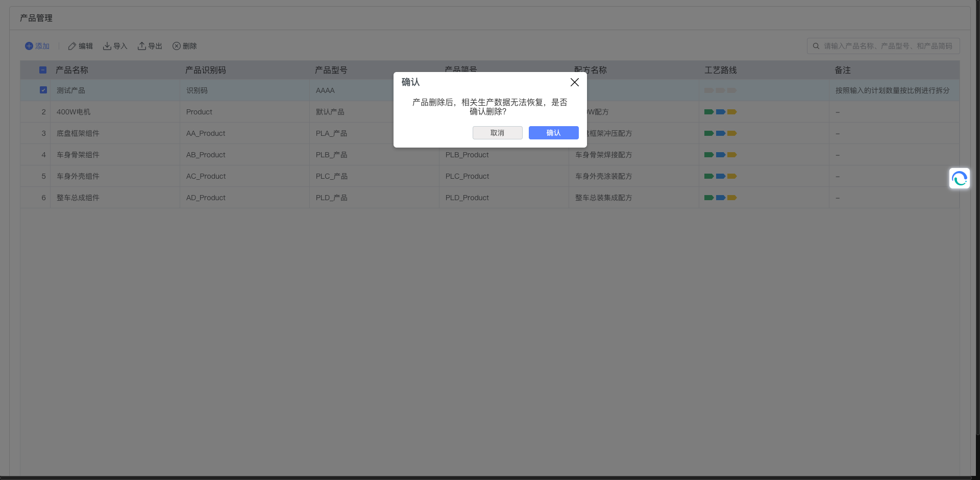Select the AC_Product identifier cell
This screenshot has width=980, height=480.
point(206,176)
